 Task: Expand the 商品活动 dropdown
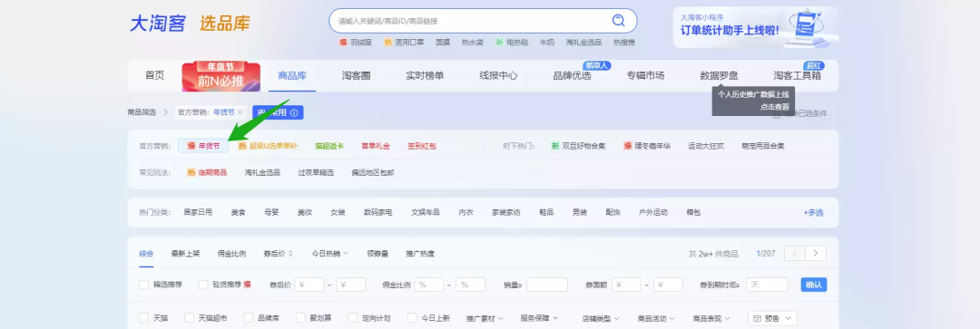(x=656, y=318)
